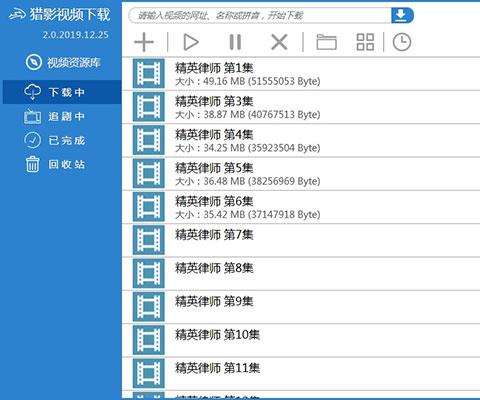Image resolution: width=480 pixels, height=400 pixels.
Task: Open 回收站 recycle bin
Action: click(54, 164)
